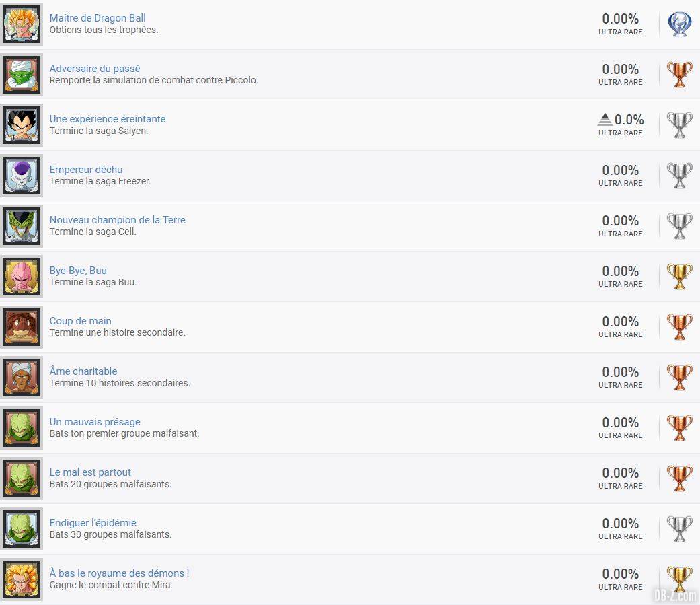This screenshot has width=700, height=605.
Task: Click the gold trophy icon for À bas le royaume des démons
Action: [x=679, y=579]
